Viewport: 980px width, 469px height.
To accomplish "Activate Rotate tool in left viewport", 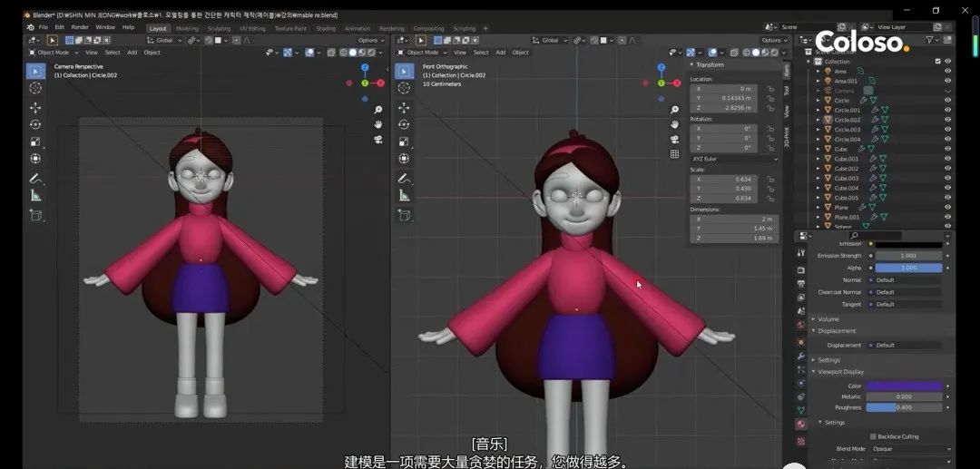I will (35, 124).
